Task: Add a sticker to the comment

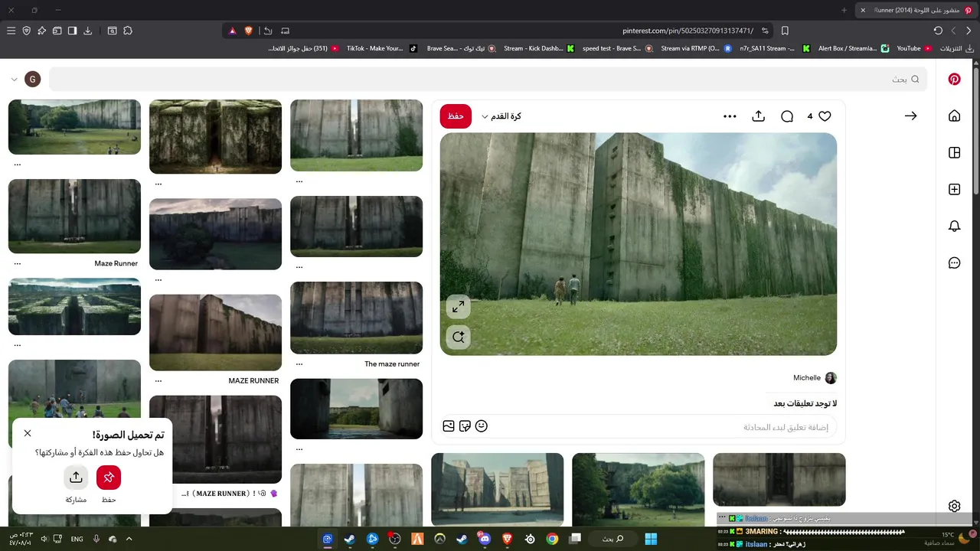Action: tap(465, 426)
